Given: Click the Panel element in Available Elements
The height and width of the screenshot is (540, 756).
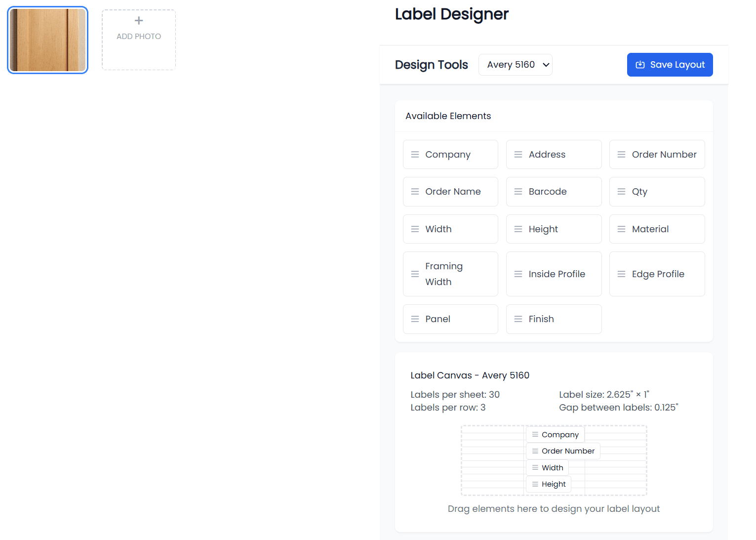Looking at the screenshot, I should point(438,319).
